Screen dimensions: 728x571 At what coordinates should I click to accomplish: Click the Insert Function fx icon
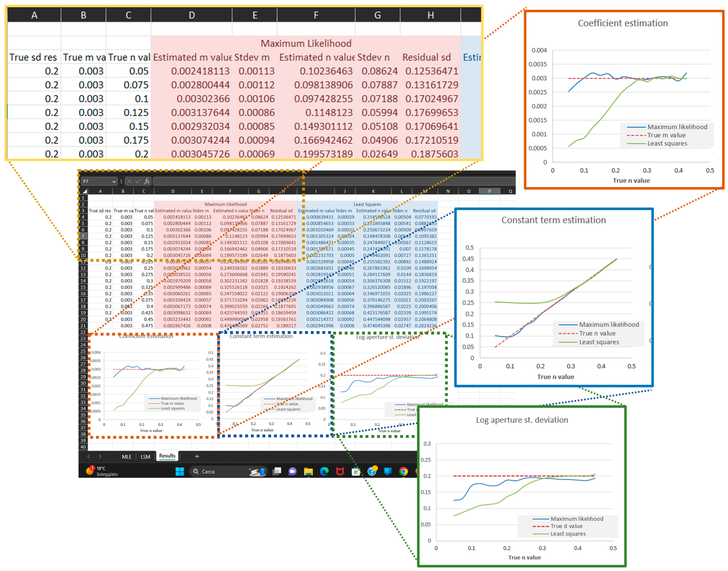(x=147, y=181)
